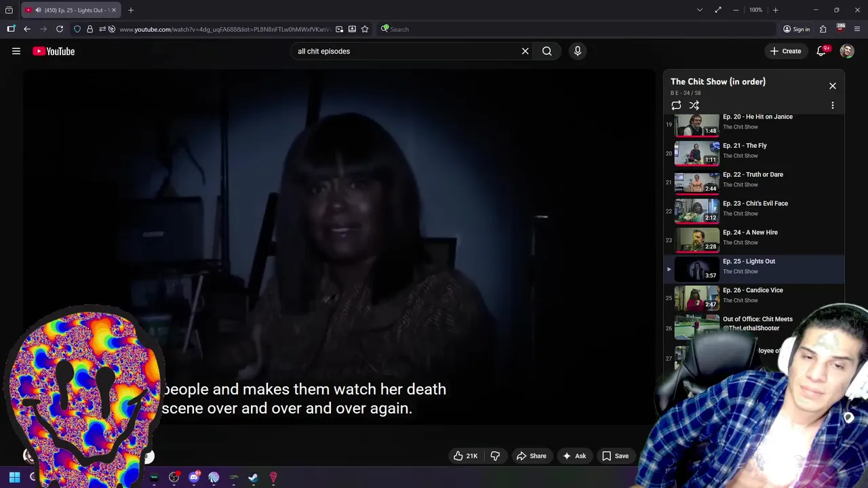Click the YouTube search magnifier button
Screen dimensions: 868x488
(547, 51)
